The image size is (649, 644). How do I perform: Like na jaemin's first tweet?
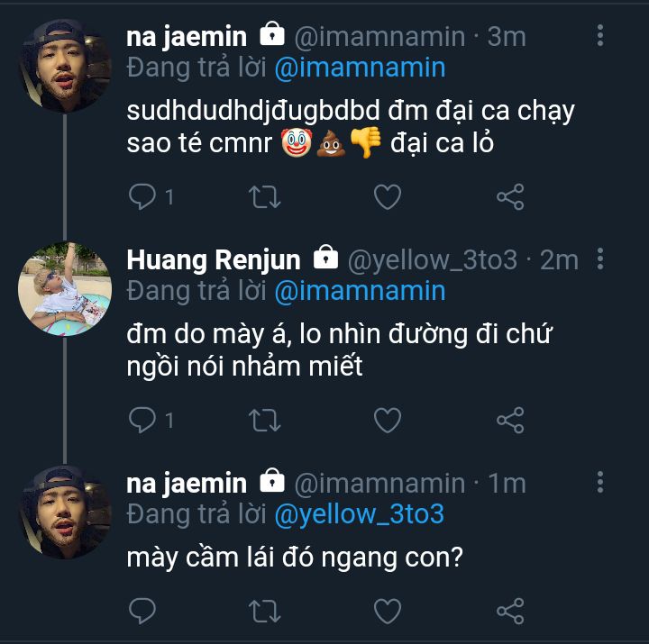(x=387, y=196)
